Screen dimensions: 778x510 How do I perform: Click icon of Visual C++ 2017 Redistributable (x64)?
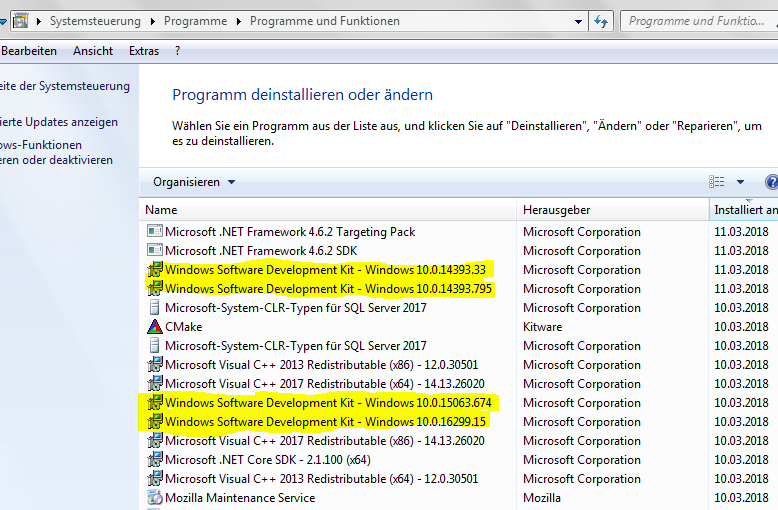tap(155, 383)
